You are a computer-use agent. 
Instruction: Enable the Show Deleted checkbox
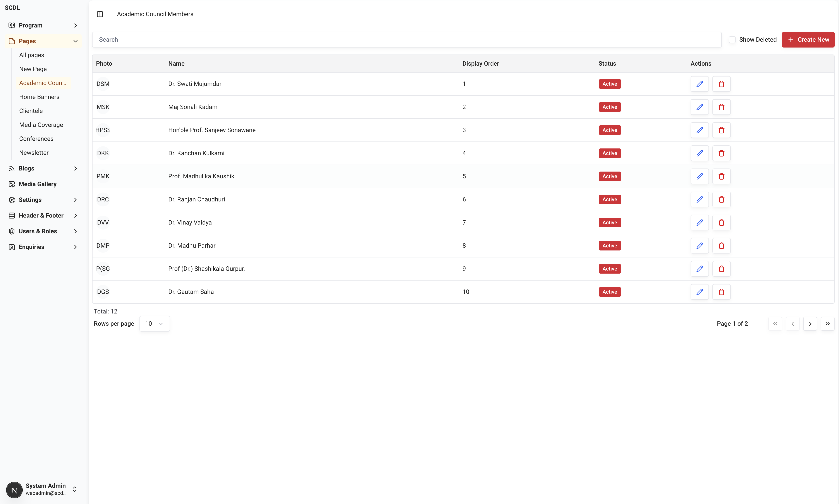pyautogui.click(x=732, y=40)
